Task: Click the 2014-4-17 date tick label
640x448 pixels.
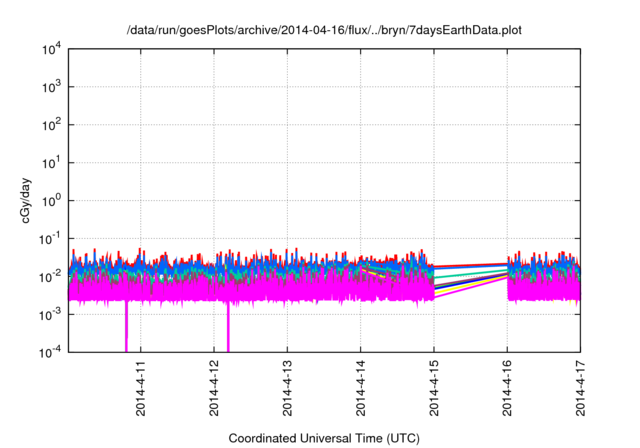Action: [580, 388]
